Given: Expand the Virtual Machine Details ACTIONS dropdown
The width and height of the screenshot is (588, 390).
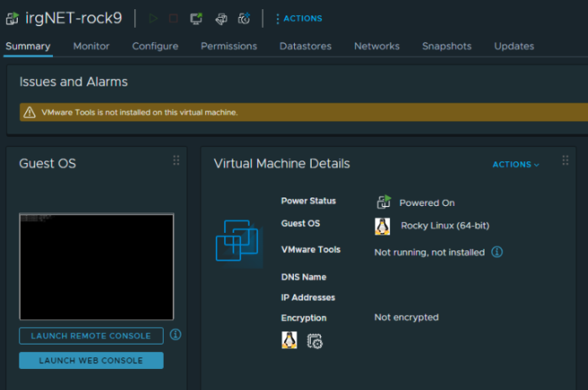Looking at the screenshot, I should (516, 165).
